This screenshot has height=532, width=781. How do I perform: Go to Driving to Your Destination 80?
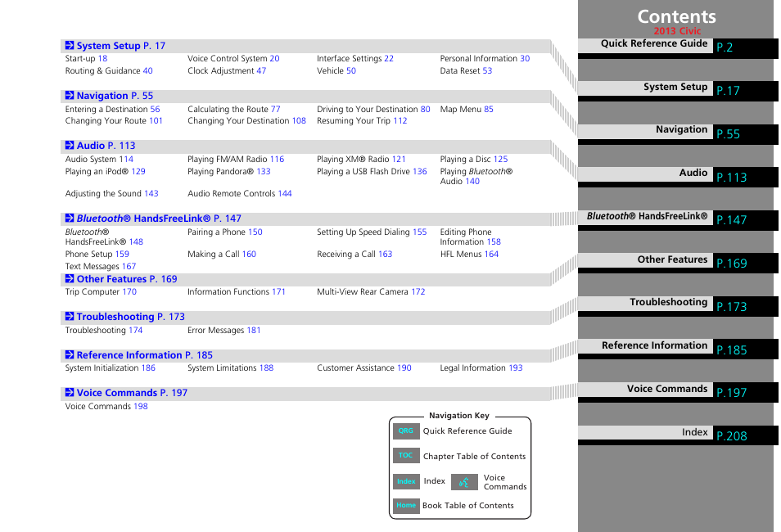(373, 109)
